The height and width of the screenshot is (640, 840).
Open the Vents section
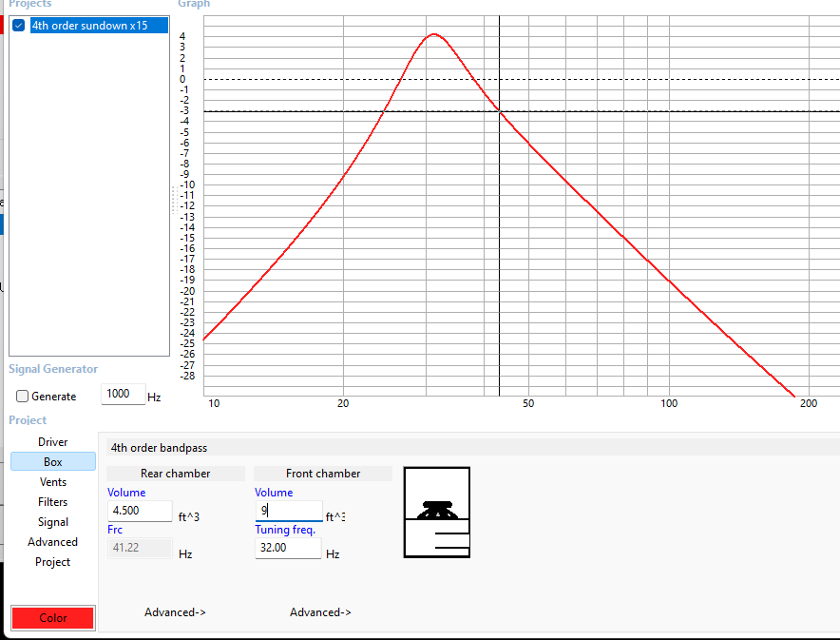(53, 482)
